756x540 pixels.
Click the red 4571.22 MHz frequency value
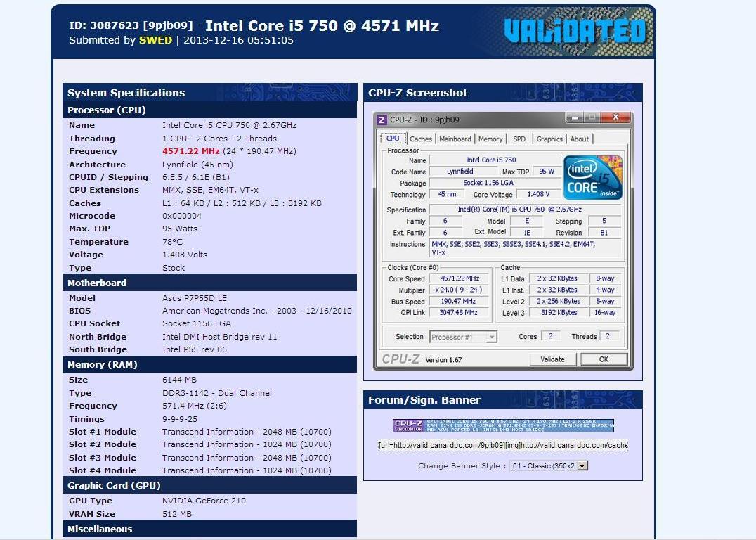pyautogui.click(x=190, y=151)
